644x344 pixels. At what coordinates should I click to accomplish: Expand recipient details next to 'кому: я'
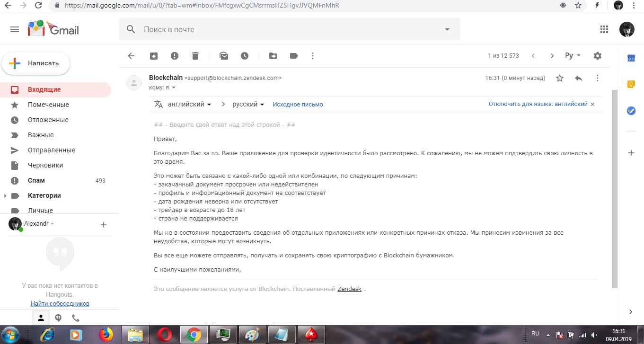tap(174, 88)
